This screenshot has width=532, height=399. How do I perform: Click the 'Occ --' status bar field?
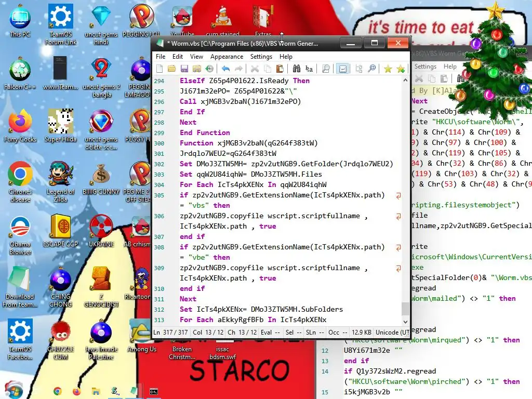point(338,332)
